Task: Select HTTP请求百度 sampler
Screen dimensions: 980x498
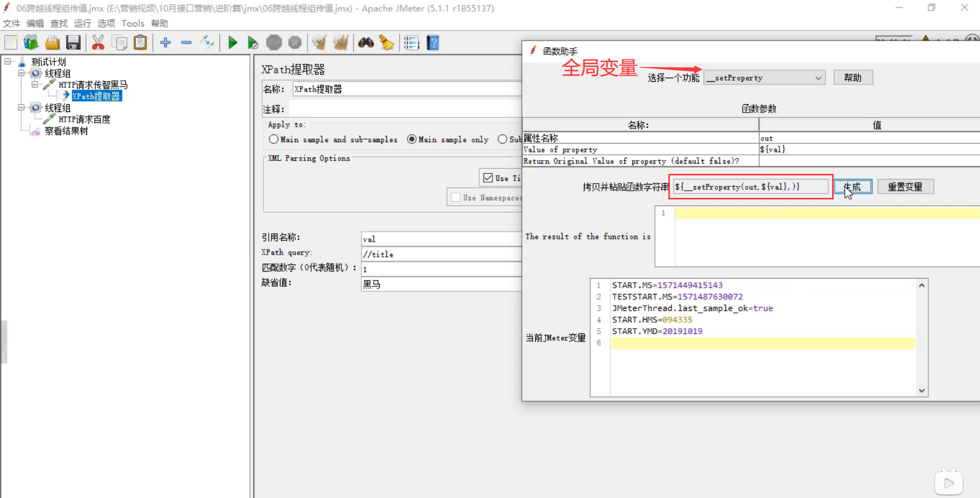Action: point(84,119)
